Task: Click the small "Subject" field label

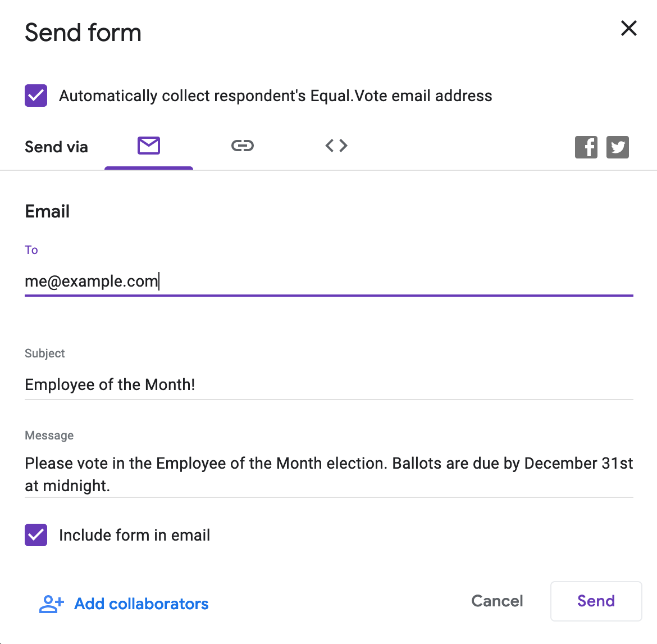Action: 45,353
